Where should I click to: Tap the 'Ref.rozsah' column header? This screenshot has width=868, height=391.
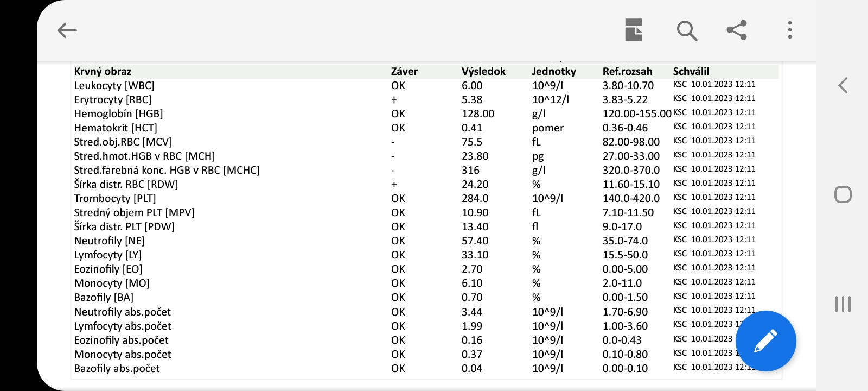click(627, 71)
